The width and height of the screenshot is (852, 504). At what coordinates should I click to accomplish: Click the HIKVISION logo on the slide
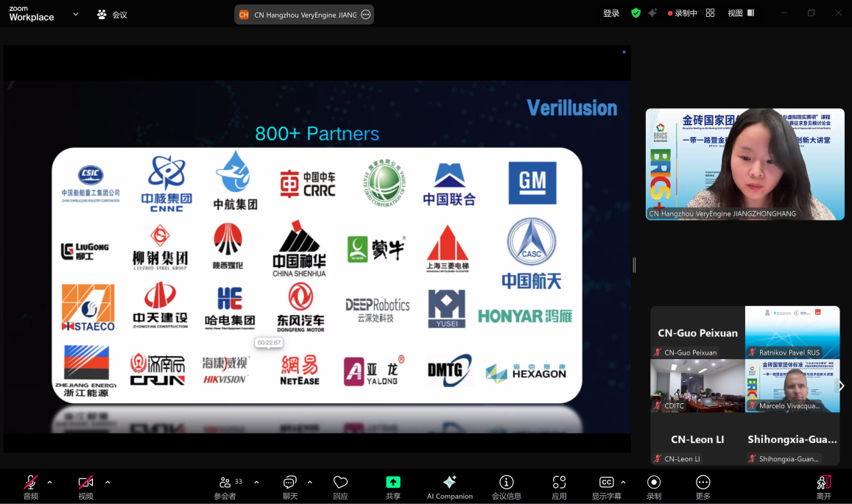click(225, 370)
